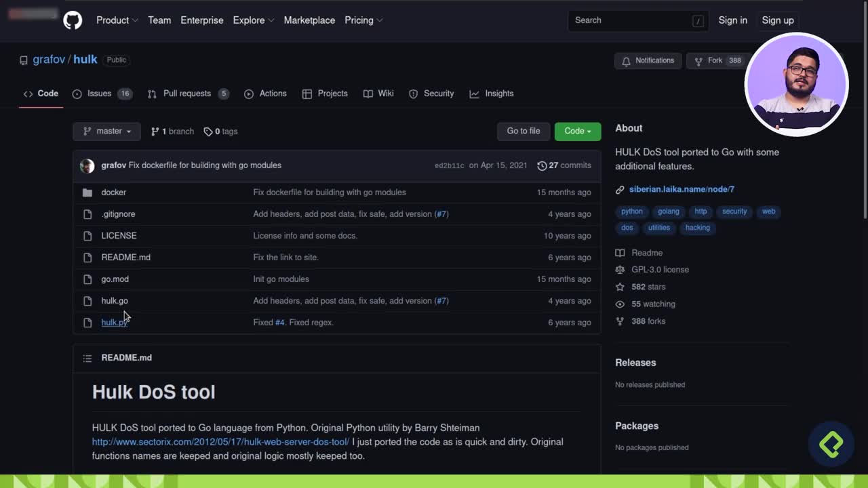Switch to the Insights tab
Viewport: 868px width, 488px height.
pyautogui.click(x=492, y=94)
